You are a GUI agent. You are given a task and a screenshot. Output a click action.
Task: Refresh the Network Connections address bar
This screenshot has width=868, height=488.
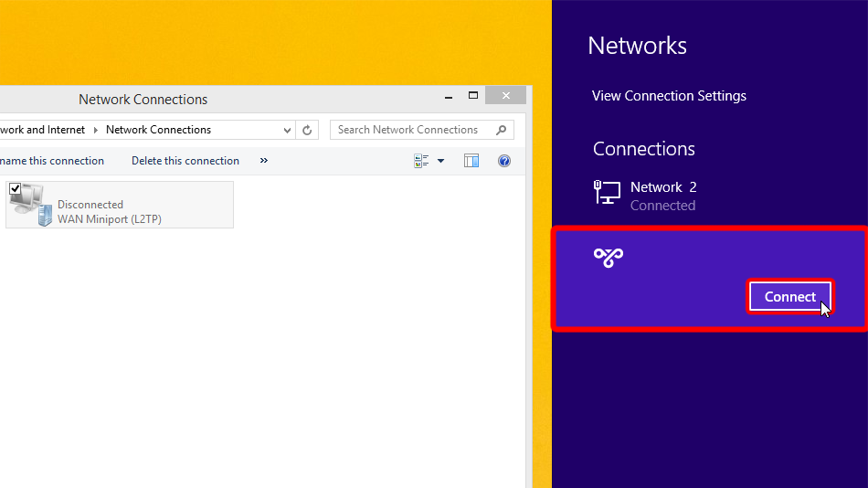[x=307, y=130]
